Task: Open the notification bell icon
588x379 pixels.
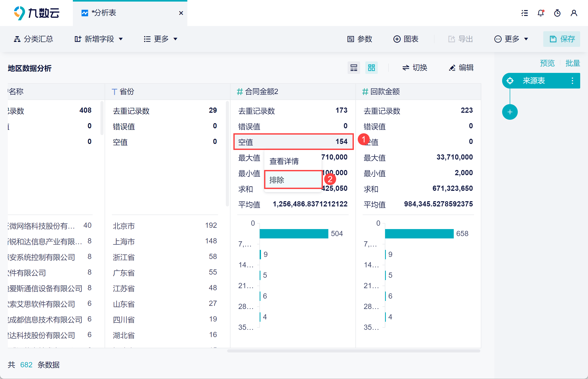Action: click(541, 13)
